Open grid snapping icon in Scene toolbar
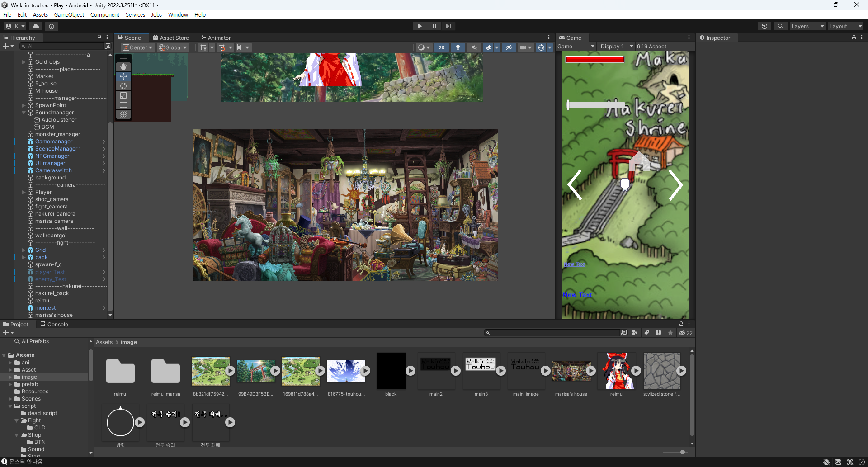This screenshot has width=868, height=467. [x=203, y=47]
